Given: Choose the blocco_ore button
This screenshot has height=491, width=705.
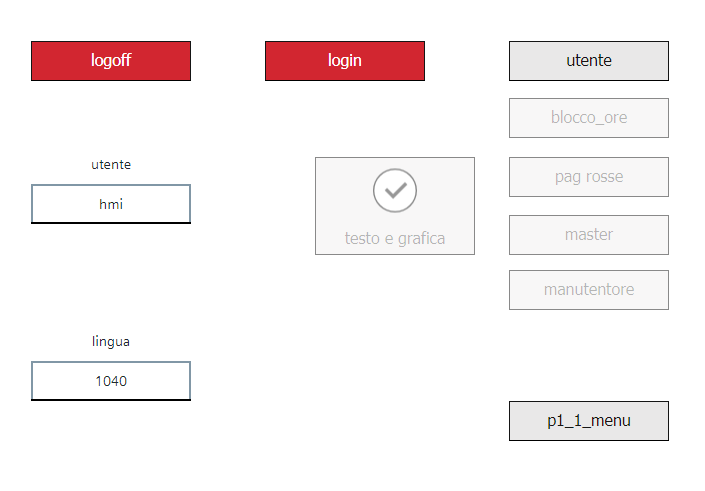Looking at the screenshot, I should (x=588, y=118).
